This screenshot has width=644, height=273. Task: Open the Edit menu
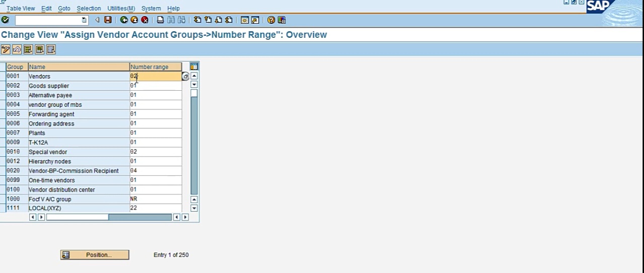pos(46,9)
